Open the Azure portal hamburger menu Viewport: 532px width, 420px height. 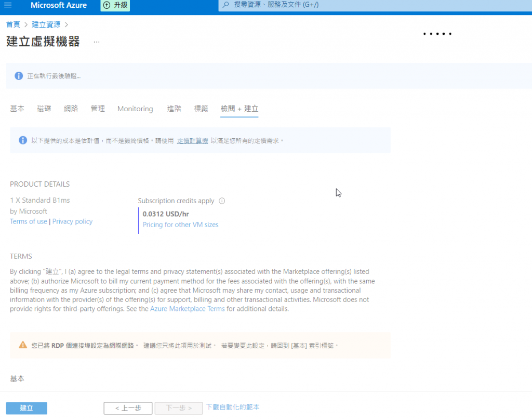(x=8, y=5)
